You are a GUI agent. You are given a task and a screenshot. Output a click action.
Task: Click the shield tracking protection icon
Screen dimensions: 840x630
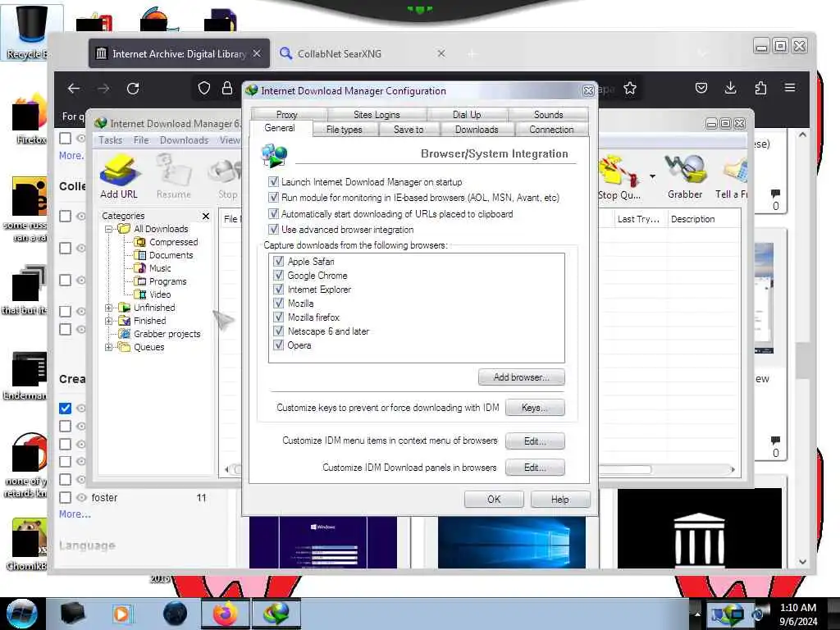pyautogui.click(x=204, y=89)
